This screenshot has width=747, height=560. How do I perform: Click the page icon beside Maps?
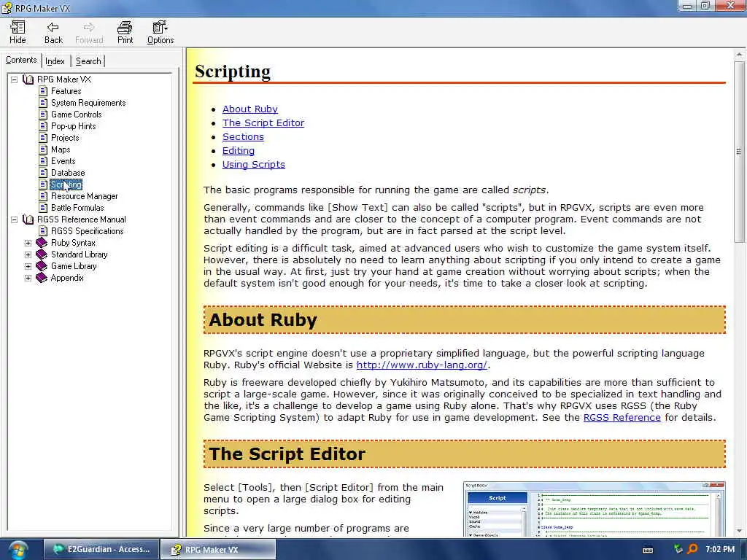point(43,149)
